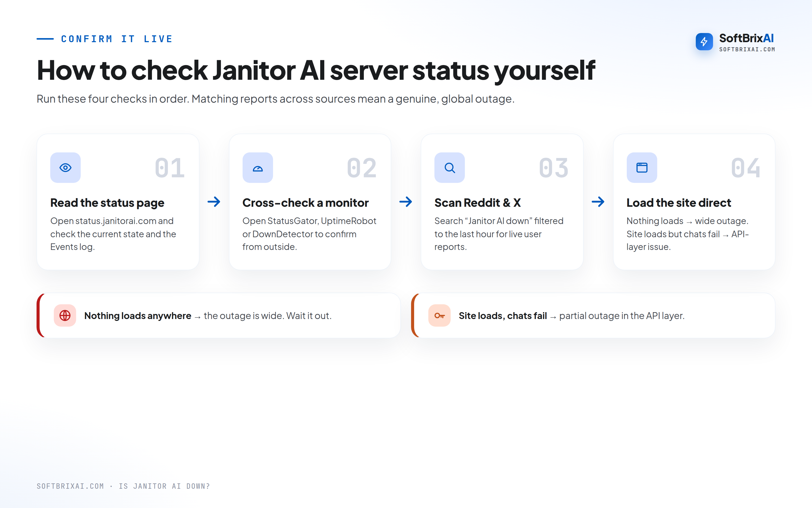Click the magnifying glass icon in card 03
The width and height of the screenshot is (812, 508).
(x=450, y=168)
